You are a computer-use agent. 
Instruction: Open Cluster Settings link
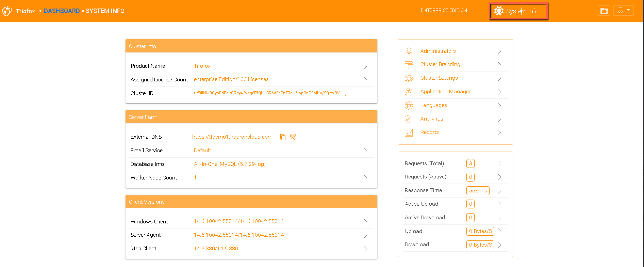[439, 78]
